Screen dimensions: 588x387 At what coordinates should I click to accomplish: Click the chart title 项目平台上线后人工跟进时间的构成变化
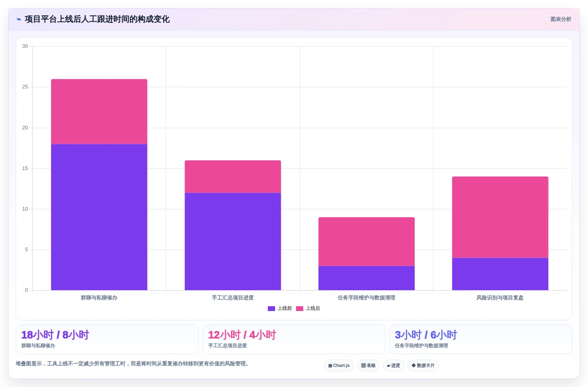[x=97, y=19]
